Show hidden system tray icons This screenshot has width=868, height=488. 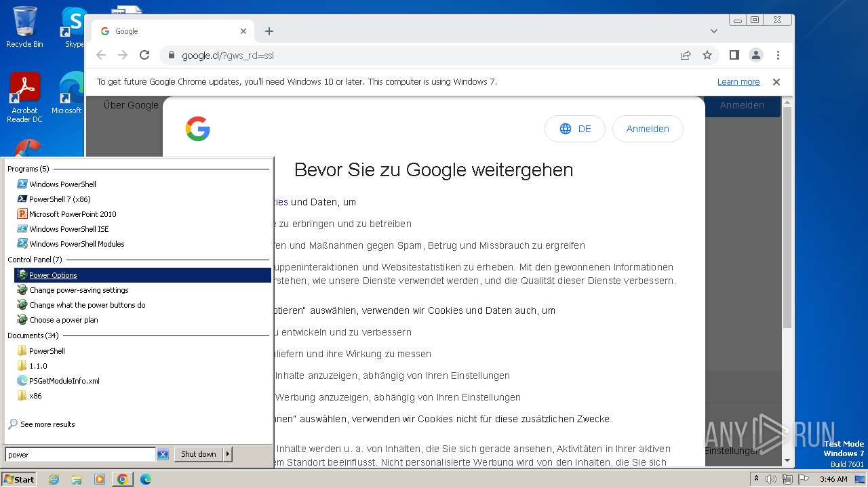pos(757,479)
